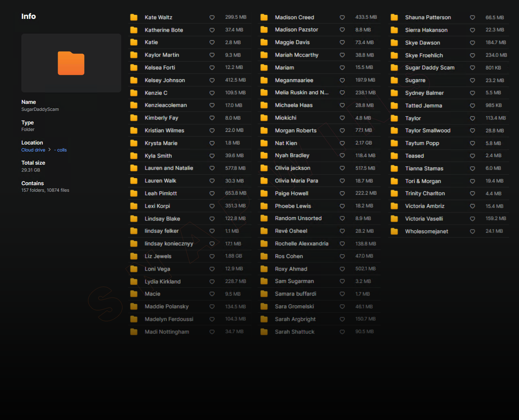Click the Sugar Daddy Scam folder icon
The image size is (519, 420).
point(394,68)
